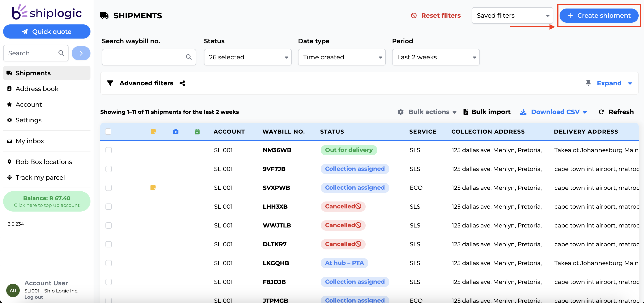Check the box for waybill SVXPWB
This screenshot has height=303, width=644.
(x=109, y=188)
